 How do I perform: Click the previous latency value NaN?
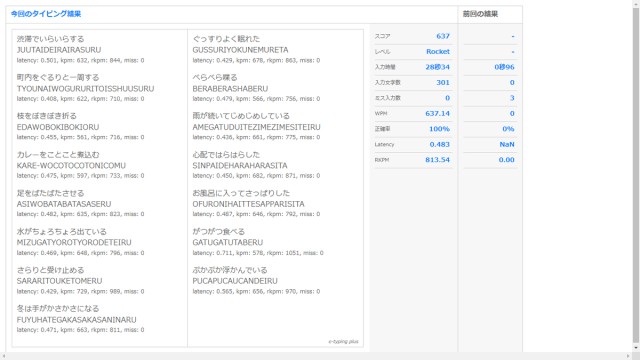pos(507,144)
